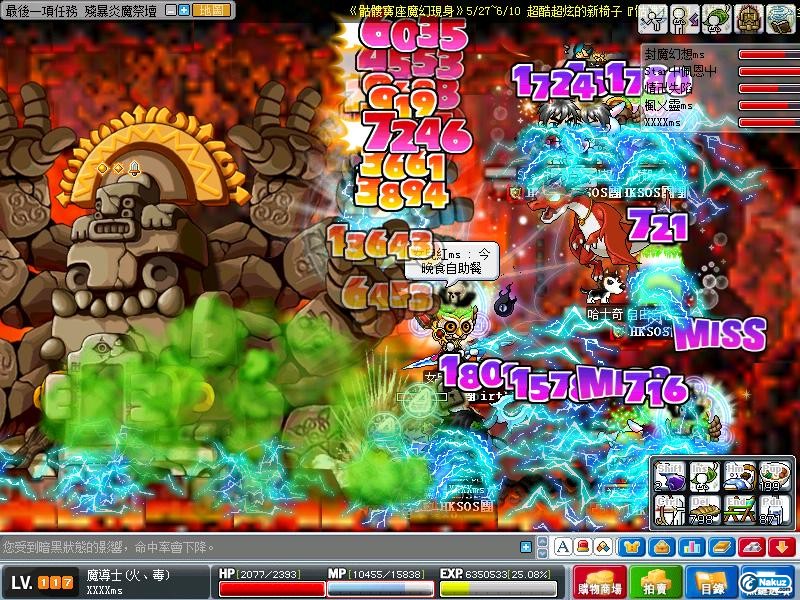Screen dimensions: 800x600
Task: Open the Inventory bag icon
Action: click(662, 547)
